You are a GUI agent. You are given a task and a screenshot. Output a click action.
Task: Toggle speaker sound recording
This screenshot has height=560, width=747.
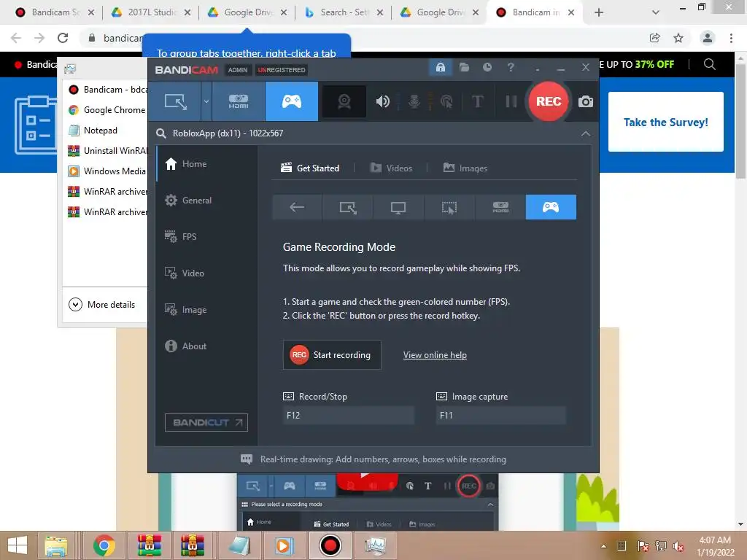point(382,101)
